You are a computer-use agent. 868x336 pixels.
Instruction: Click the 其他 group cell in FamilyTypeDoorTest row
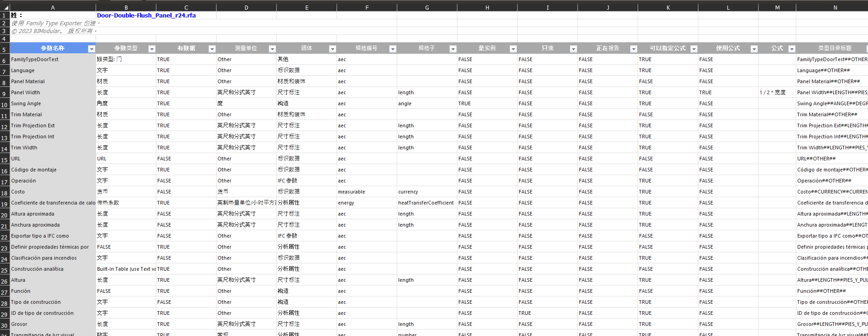coord(307,59)
